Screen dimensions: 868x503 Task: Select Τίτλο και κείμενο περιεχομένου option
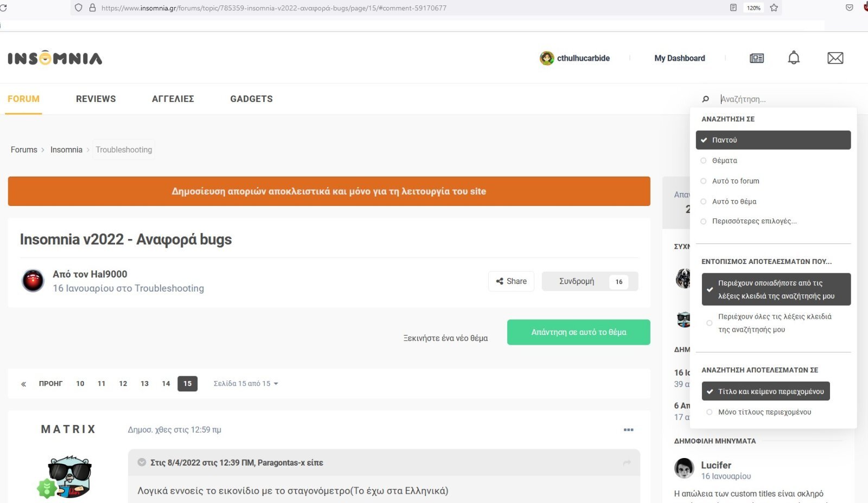pyautogui.click(x=765, y=391)
